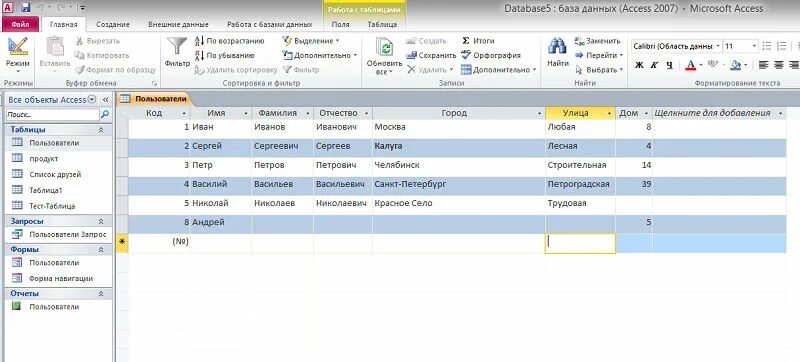
Task: Open the Буфер обмена dialog launcher
Action: 154,83
